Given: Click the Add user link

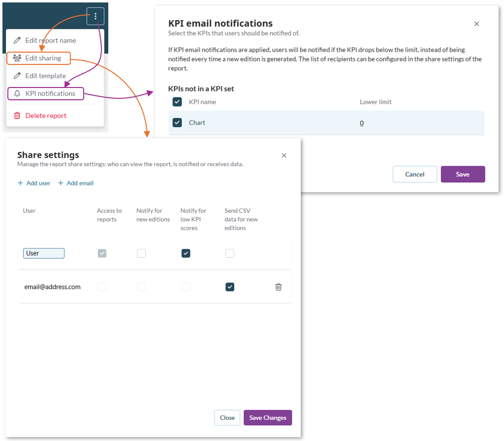Looking at the screenshot, I should (x=38, y=183).
